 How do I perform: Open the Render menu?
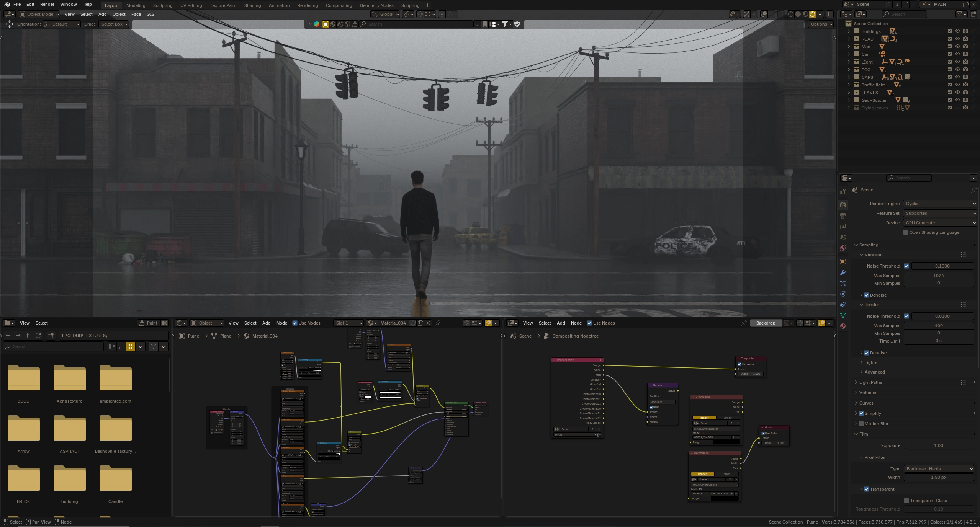coord(47,4)
